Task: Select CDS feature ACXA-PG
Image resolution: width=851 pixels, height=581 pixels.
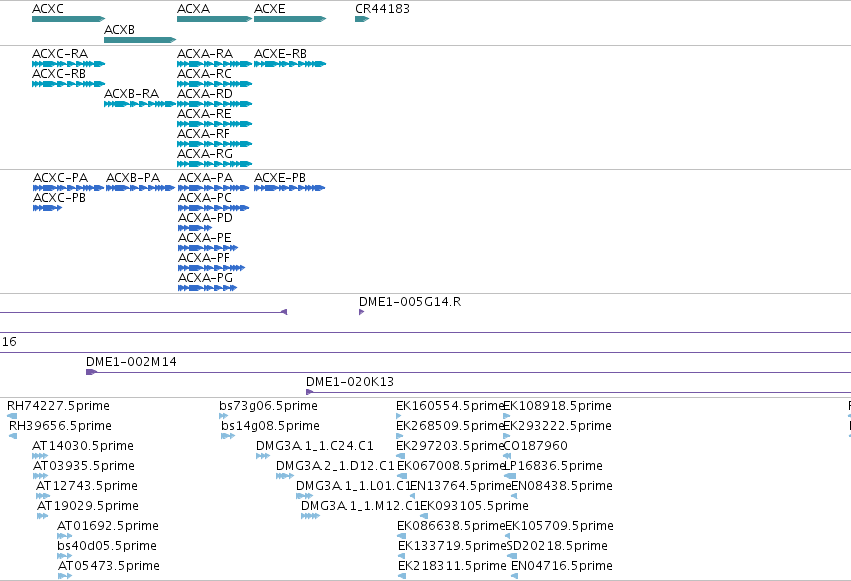Action: coord(207,288)
